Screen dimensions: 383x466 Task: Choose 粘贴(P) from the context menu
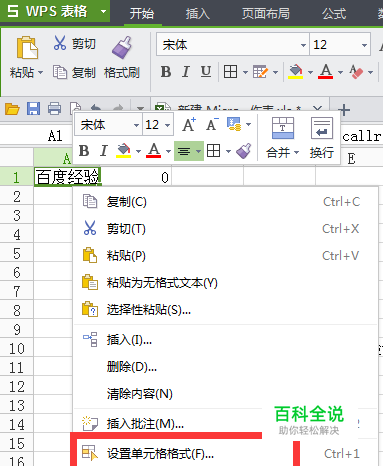coord(225,256)
